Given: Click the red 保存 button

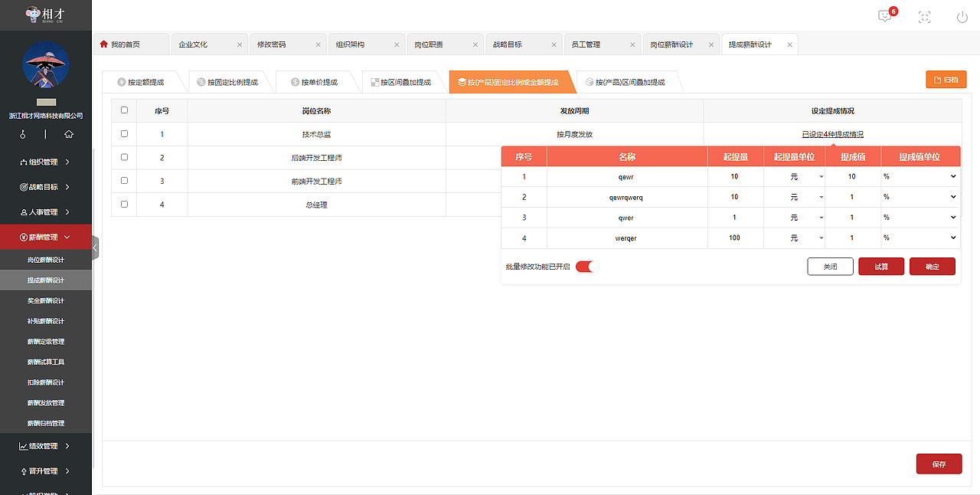Looking at the screenshot, I should (x=939, y=464).
